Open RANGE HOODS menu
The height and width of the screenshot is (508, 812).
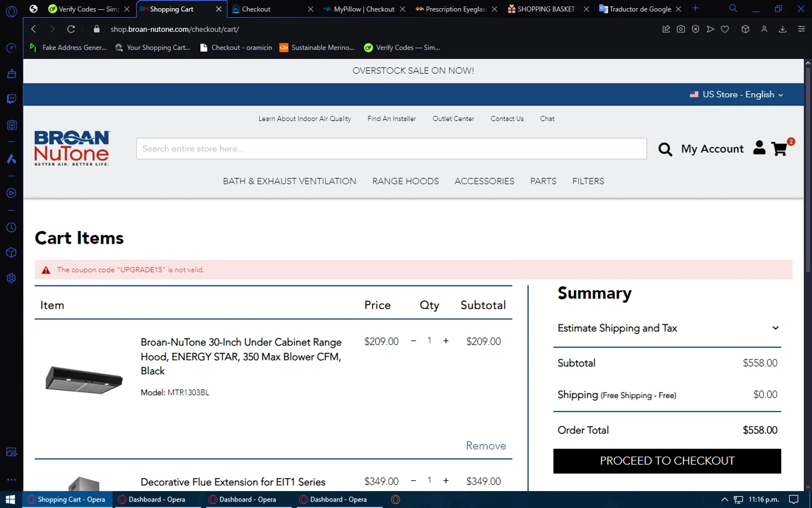point(405,181)
